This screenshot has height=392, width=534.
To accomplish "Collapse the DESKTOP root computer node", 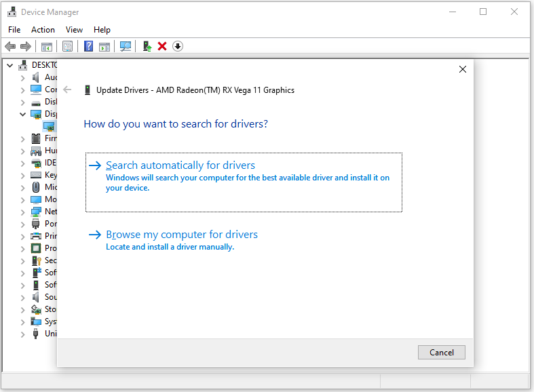I will tap(10, 65).
